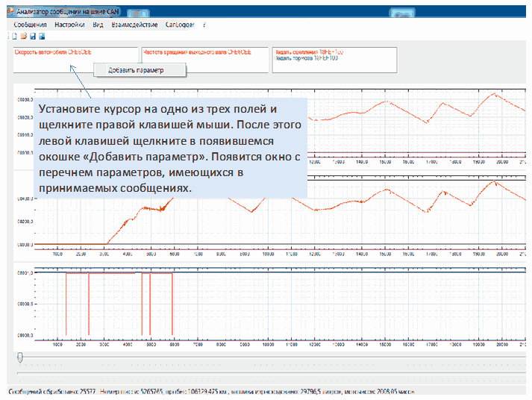Click the New file toolbar icon
The height and width of the screenshot is (400, 532).
point(14,37)
